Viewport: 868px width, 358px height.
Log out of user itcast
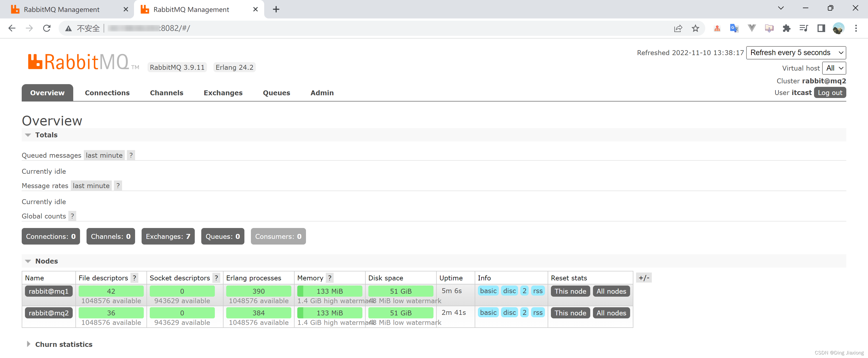[x=829, y=93]
